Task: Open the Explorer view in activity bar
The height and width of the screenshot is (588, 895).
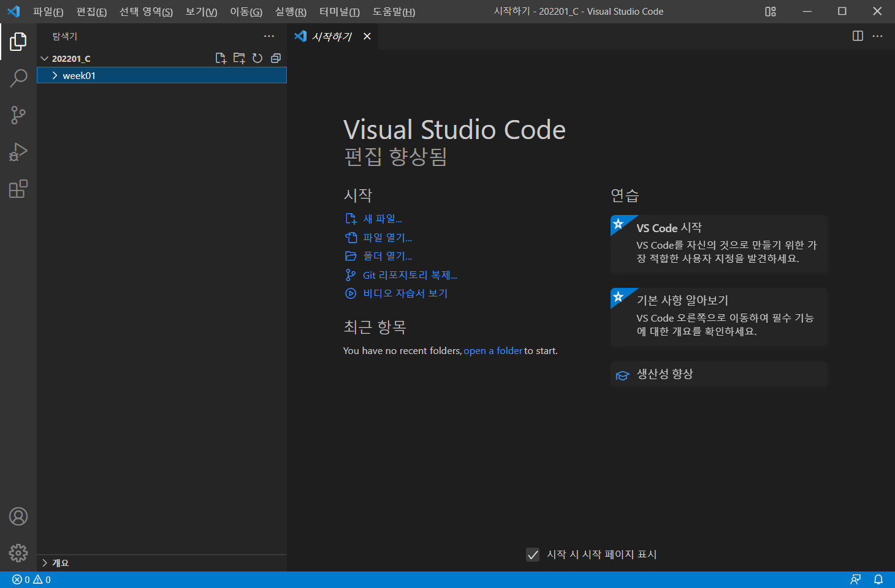Action: (18, 42)
